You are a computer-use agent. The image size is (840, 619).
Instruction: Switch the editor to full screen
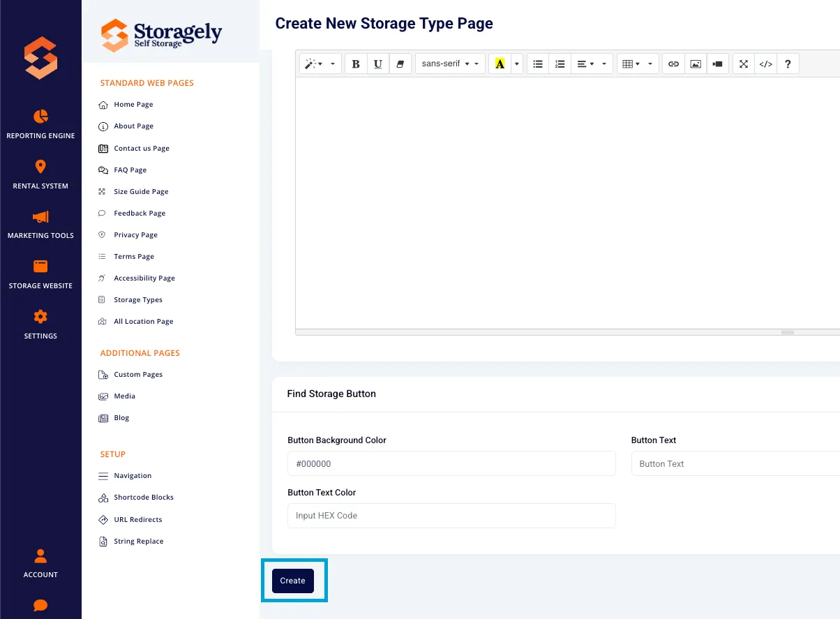[x=744, y=64]
